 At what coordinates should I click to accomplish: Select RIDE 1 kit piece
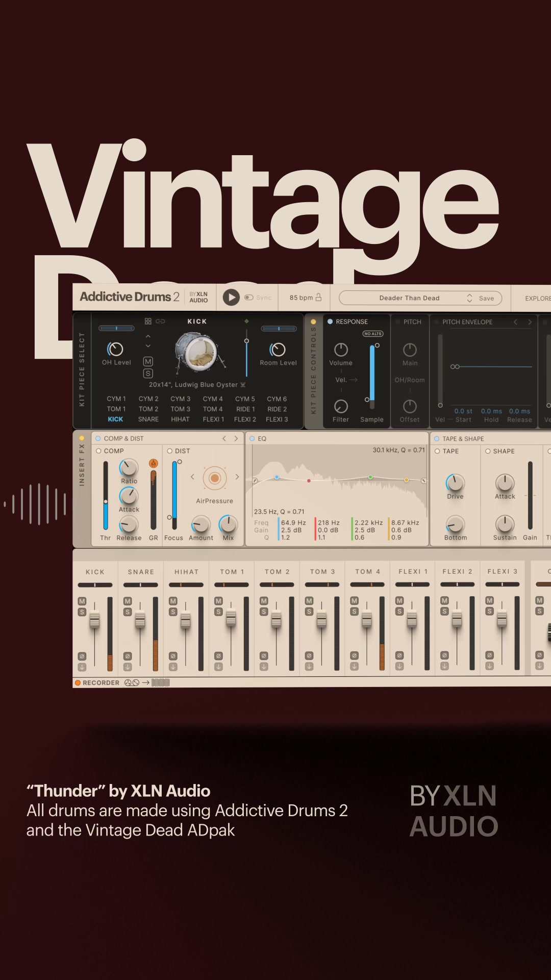point(245,409)
